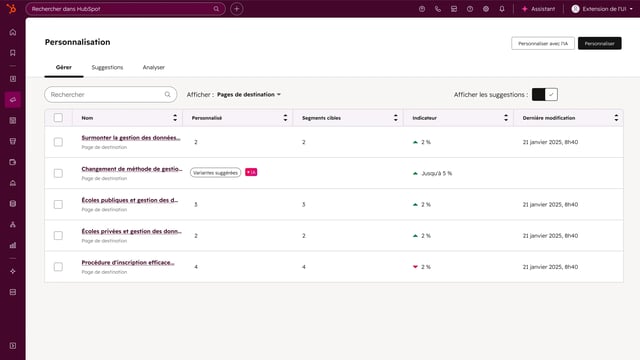This screenshot has height=360, width=640.
Task: Focus the Rechercher dans HubSpot field
Action: [x=126, y=9]
